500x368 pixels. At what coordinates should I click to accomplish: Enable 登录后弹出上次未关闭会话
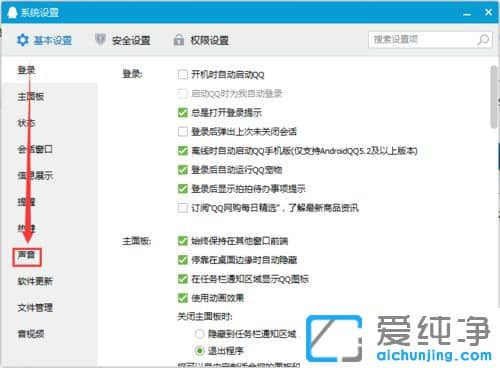pos(183,132)
